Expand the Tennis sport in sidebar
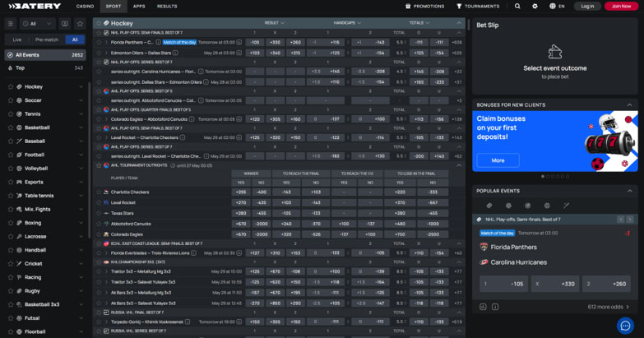 click(81, 114)
